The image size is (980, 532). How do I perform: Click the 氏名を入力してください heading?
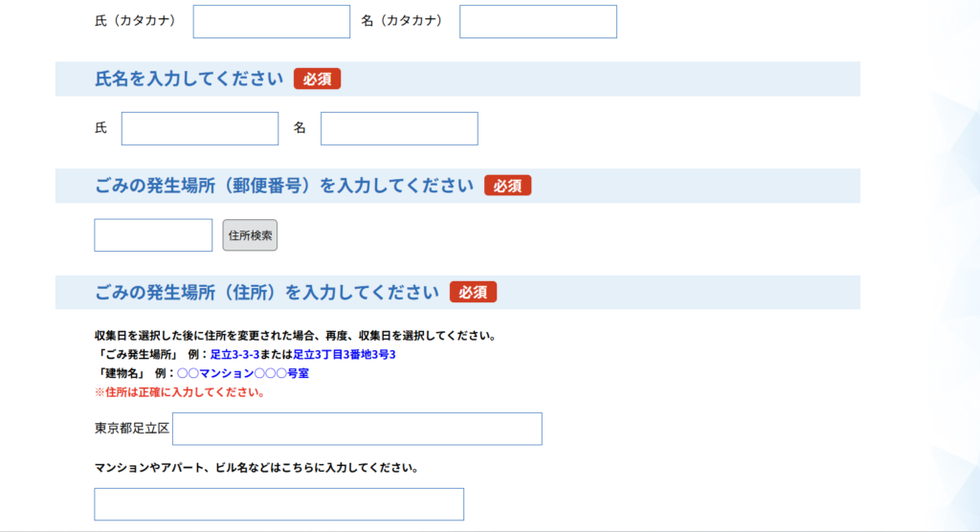pyautogui.click(x=189, y=79)
